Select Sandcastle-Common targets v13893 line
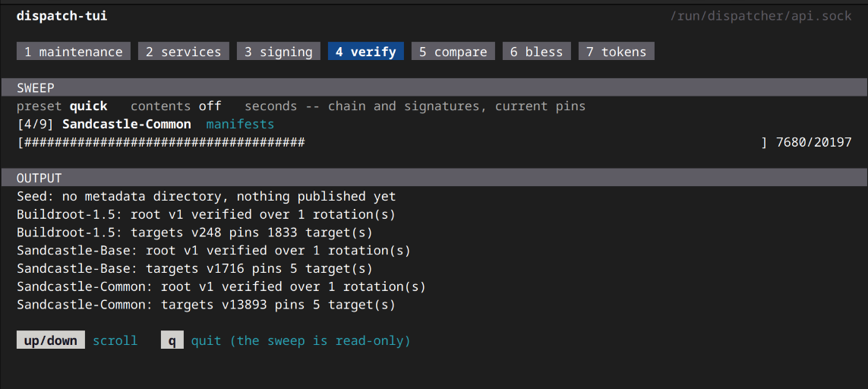The image size is (868, 389). (x=207, y=305)
